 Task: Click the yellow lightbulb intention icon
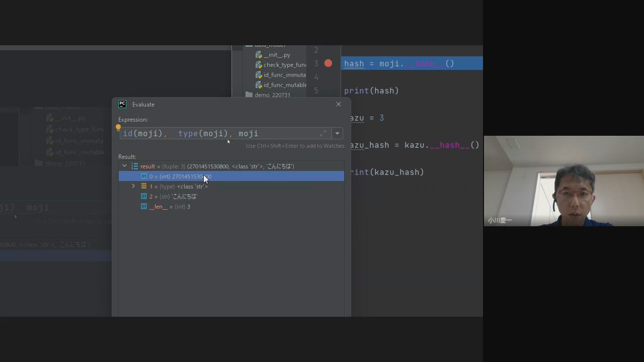point(118,128)
